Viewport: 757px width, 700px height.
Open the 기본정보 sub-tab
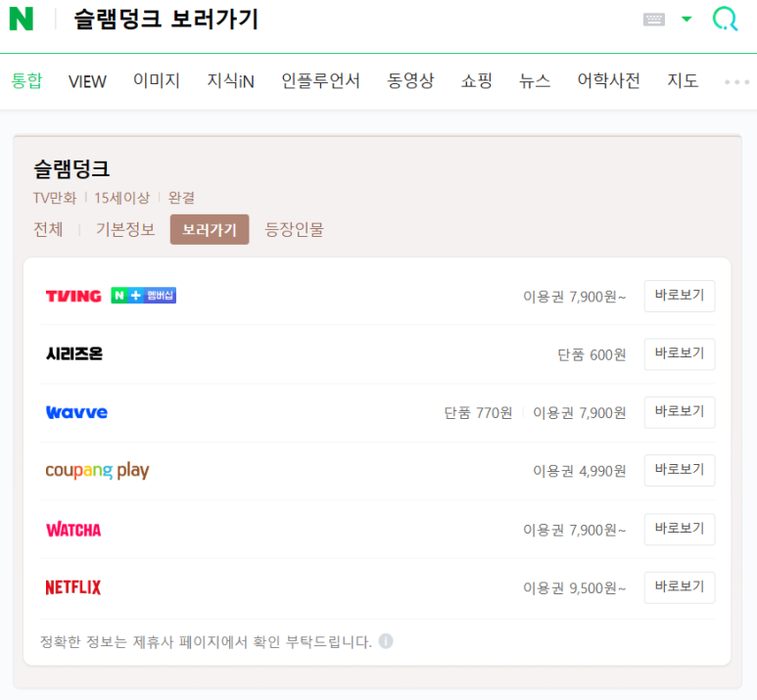(x=125, y=229)
